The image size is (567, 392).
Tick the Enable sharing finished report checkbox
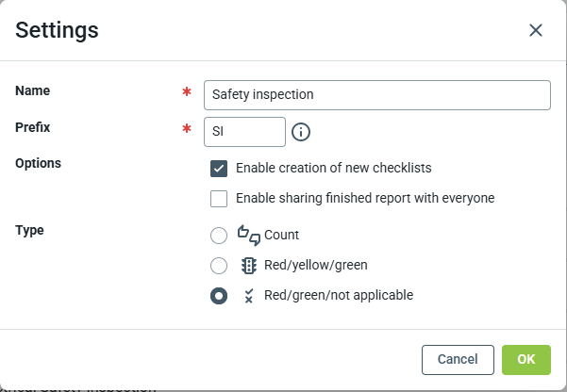(x=219, y=199)
